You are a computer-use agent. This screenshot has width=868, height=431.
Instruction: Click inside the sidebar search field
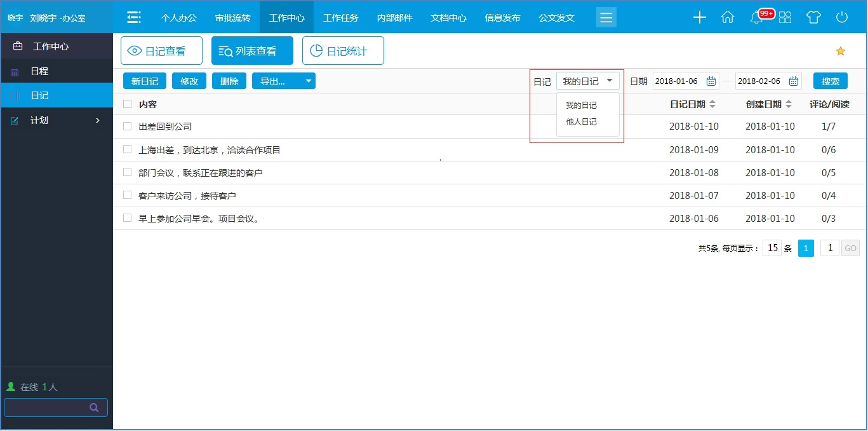click(x=51, y=407)
